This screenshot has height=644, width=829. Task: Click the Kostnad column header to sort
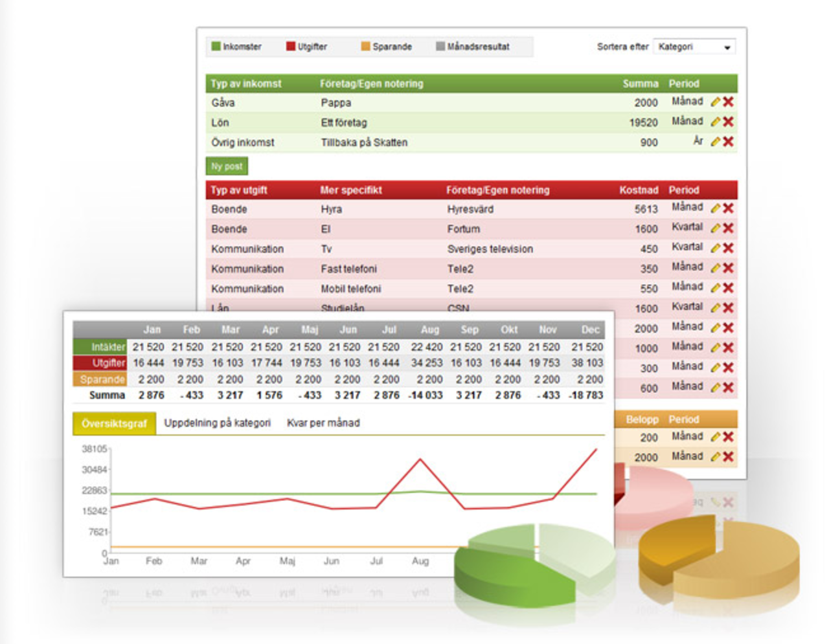point(638,190)
